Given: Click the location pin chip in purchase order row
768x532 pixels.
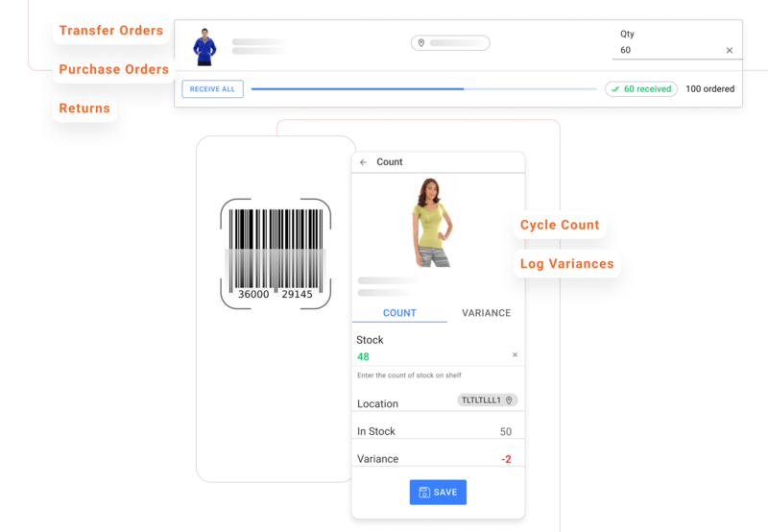Looking at the screenshot, I should [x=450, y=43].
